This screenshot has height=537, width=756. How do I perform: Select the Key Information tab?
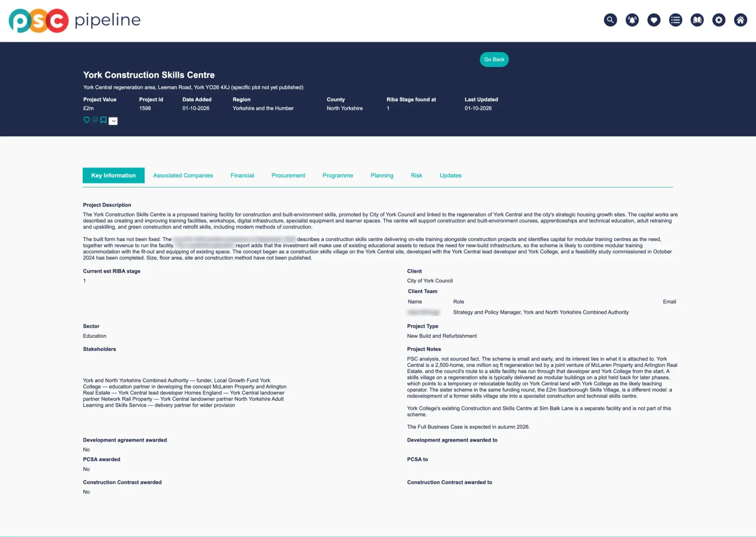(x=113, y=175)
